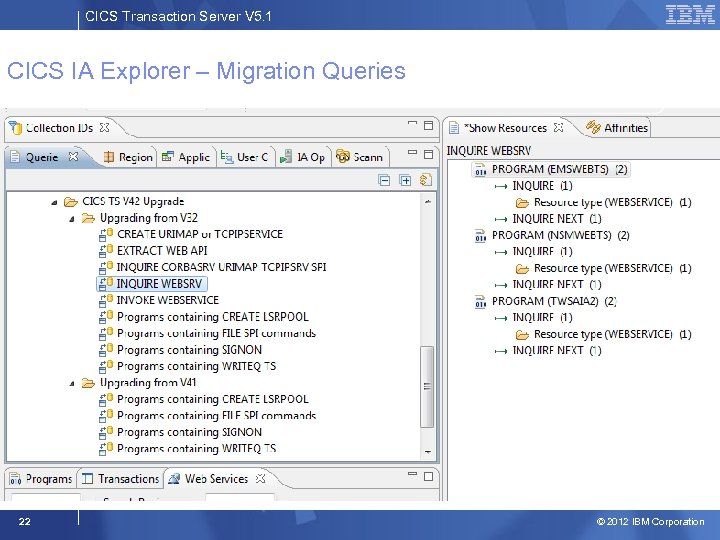Select Programs containing CREATE LSRPOOL under V41

coord(213,399)
